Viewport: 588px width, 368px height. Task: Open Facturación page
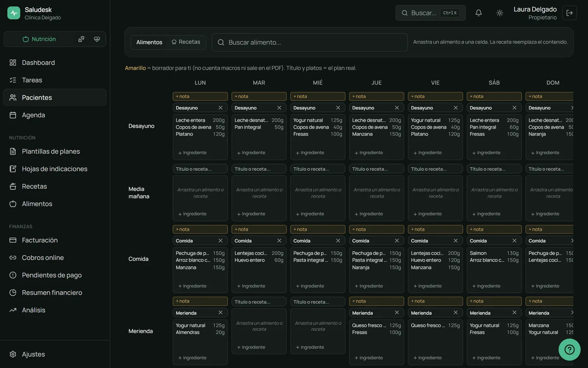55,240
